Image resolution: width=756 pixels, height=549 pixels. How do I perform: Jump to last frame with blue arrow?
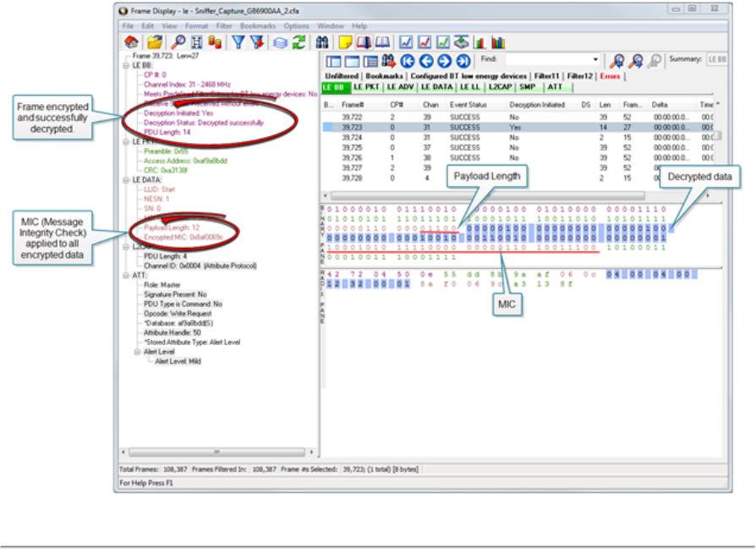(463, 61)
